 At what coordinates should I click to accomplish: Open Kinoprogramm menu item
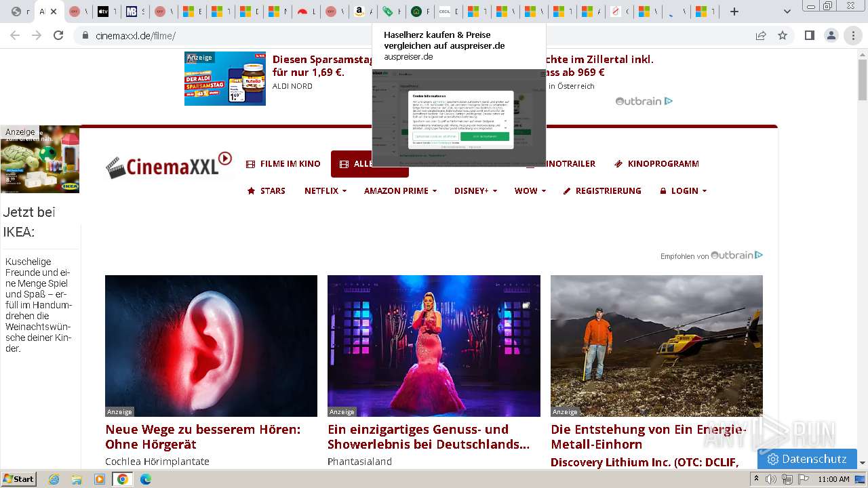[x=656, y=164]
